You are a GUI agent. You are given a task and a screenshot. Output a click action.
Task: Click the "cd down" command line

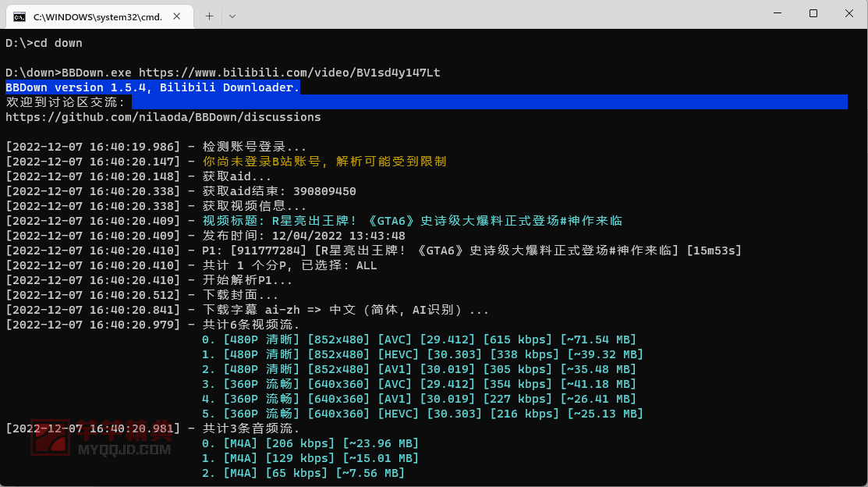(x=44, y=43)
